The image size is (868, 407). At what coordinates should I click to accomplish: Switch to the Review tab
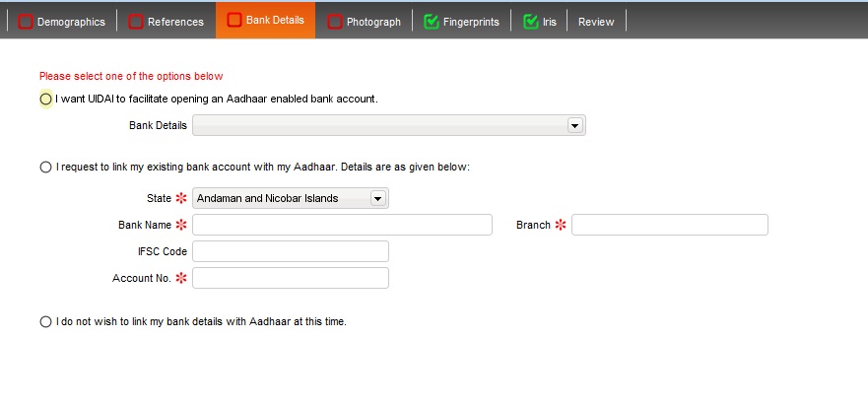coord(596,22)
